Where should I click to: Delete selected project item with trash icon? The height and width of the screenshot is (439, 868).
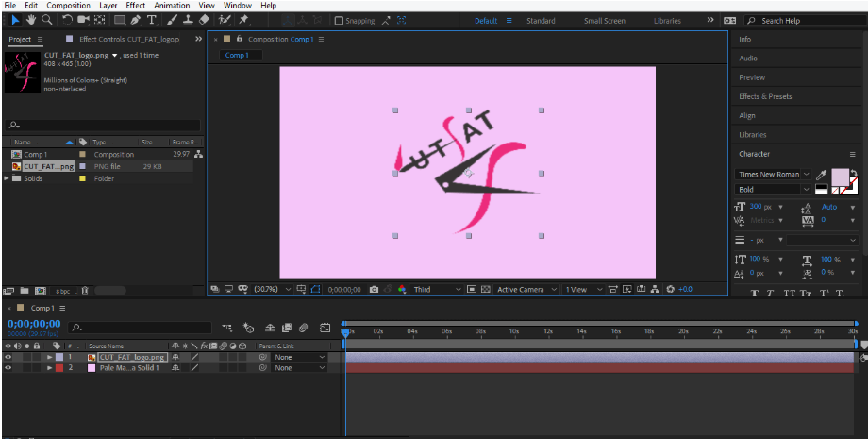(85, 290)
